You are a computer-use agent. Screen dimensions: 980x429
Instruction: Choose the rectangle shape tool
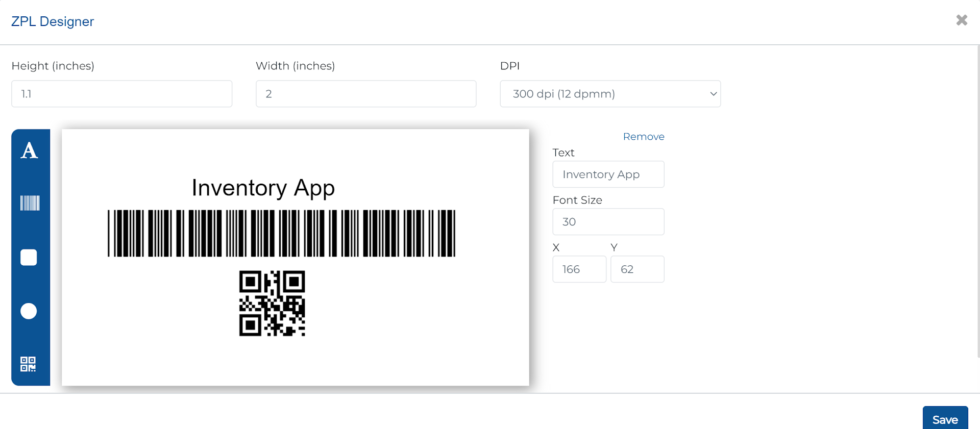(29, 257)
